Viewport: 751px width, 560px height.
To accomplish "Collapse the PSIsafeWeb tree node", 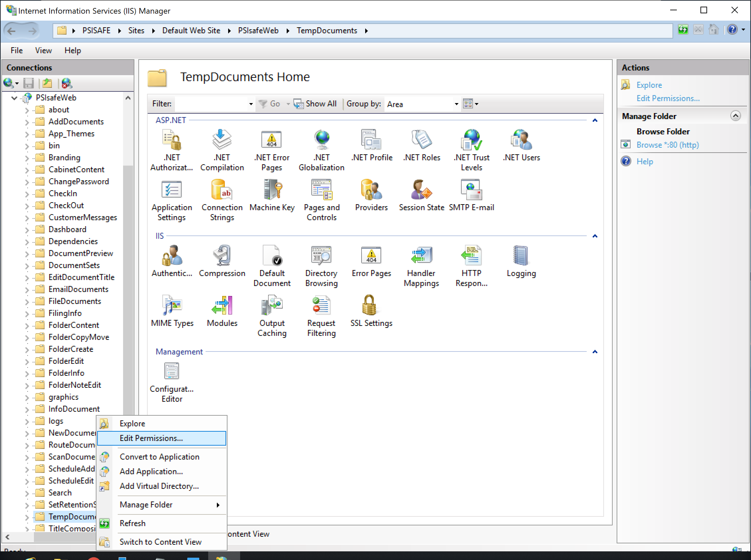I will point(14,98).
